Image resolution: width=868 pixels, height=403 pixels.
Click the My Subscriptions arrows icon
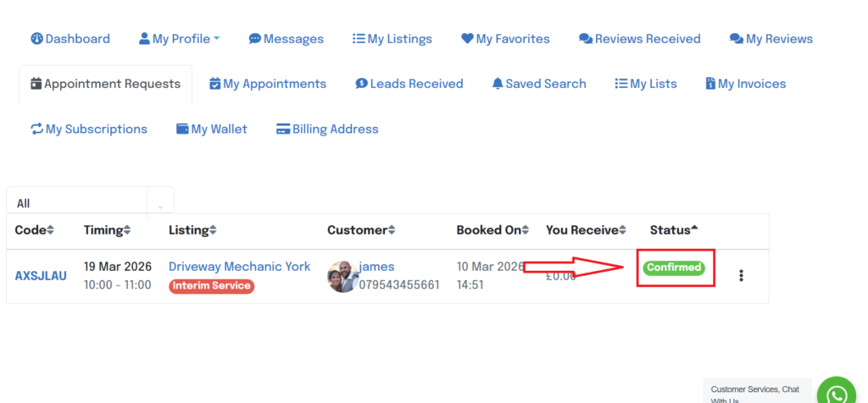point(36,129)
